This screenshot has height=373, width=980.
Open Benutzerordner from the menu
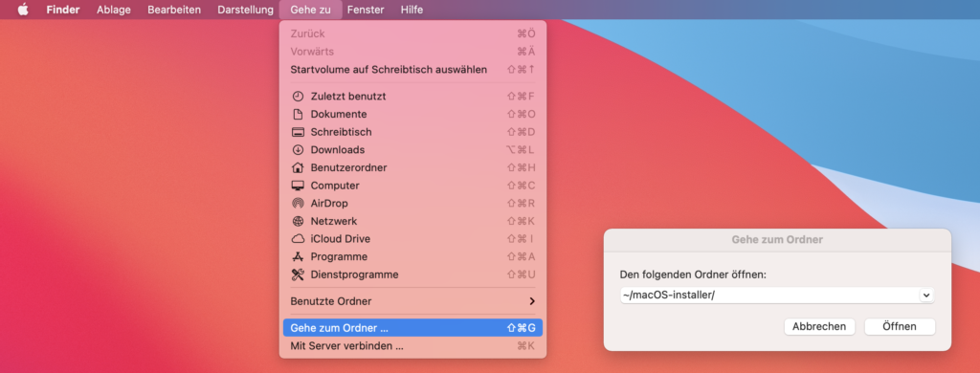(412, 167)
